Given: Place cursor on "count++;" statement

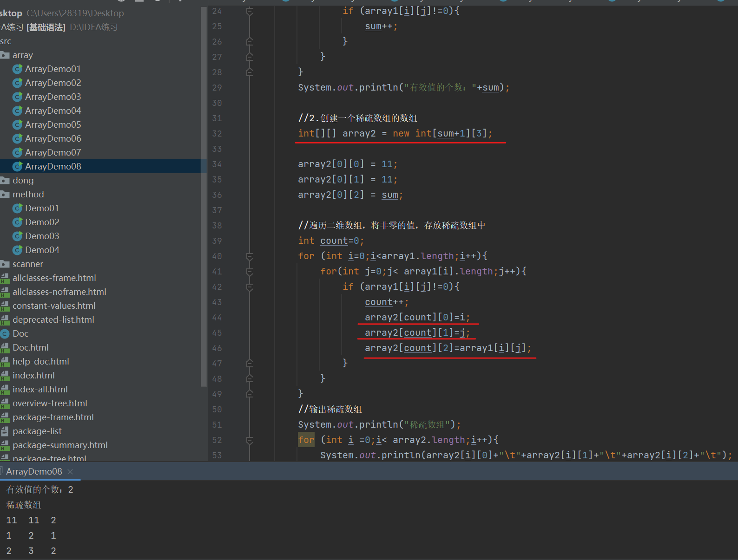Looking at the screenshot, I should 387,302.
